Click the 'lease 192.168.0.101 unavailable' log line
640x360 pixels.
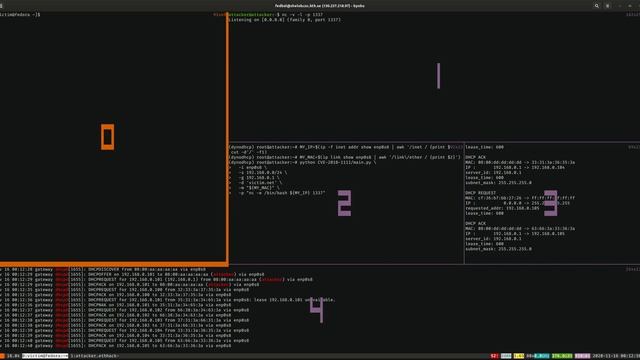(x=168, y=300)
